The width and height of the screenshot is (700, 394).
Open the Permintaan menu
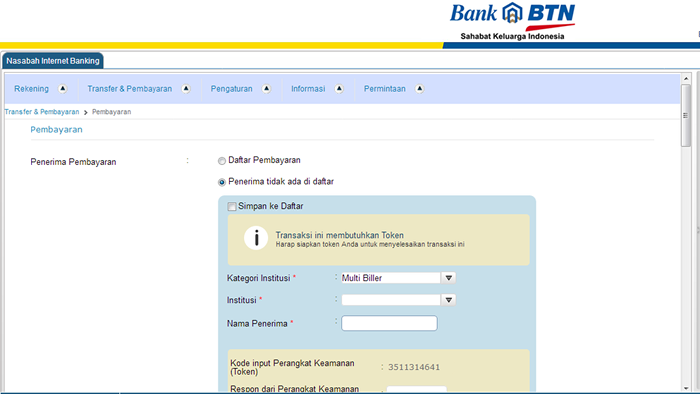[384, 89]
